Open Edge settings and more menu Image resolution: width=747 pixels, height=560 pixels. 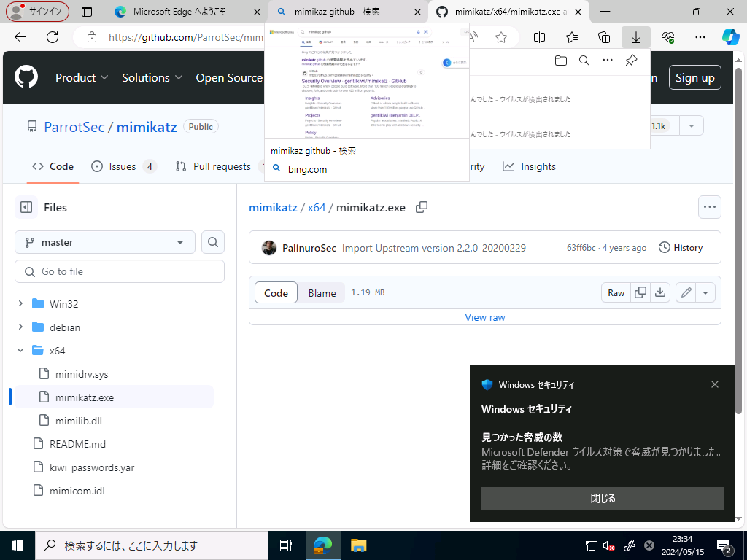point(700,37)
